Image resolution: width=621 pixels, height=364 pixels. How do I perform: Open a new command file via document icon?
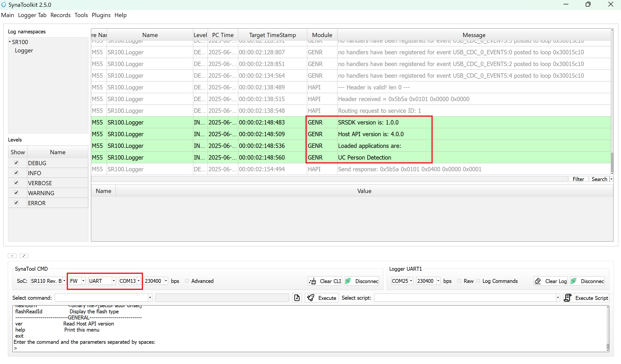coord(297,298)
